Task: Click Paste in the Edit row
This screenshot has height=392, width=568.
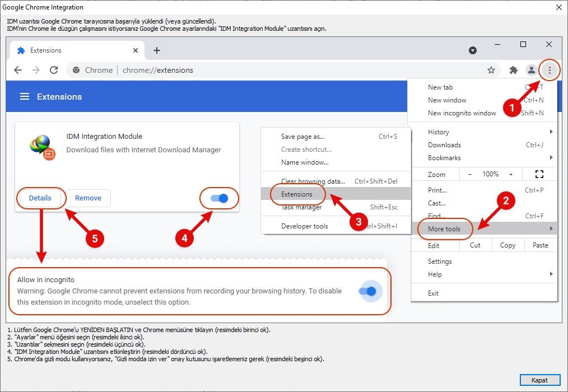Action: click(x=540, y=245)
